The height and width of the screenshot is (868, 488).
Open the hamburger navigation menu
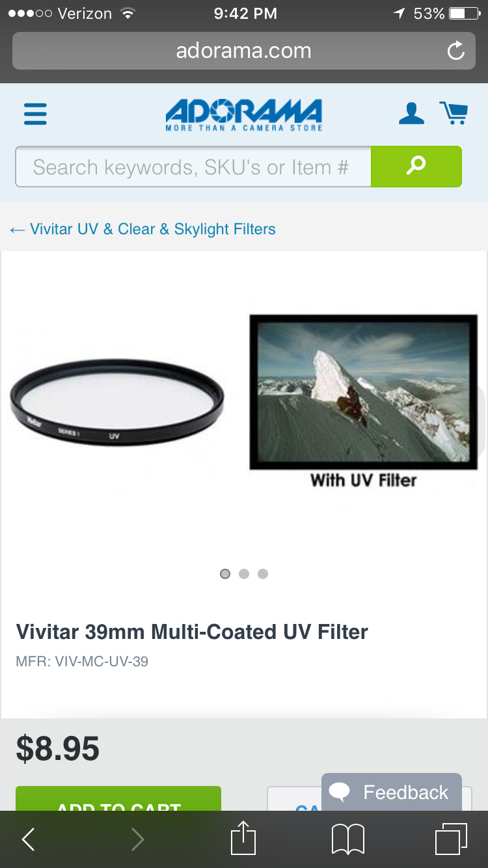35,114
